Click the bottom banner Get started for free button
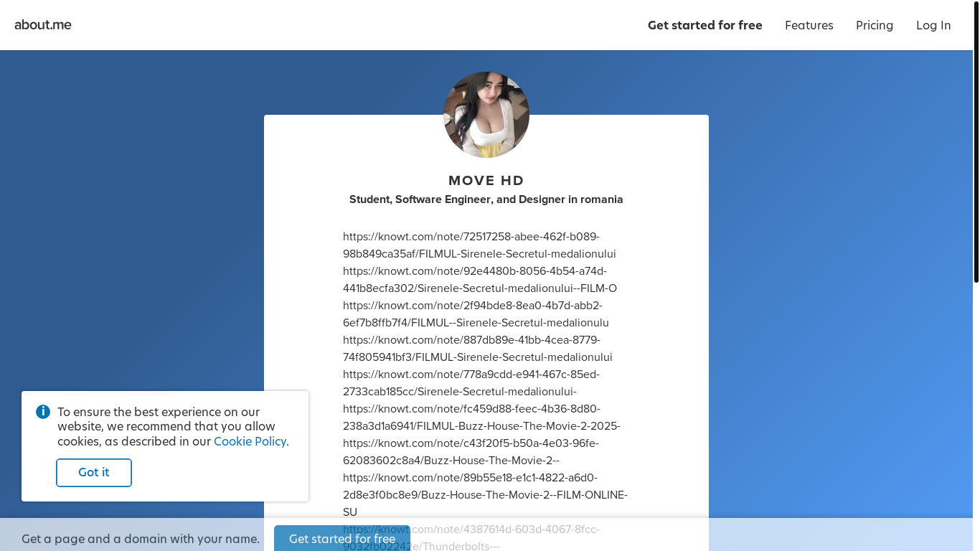The width and height of the screenshot is (980, 551). pyautogui.click(x=342, y=538)
